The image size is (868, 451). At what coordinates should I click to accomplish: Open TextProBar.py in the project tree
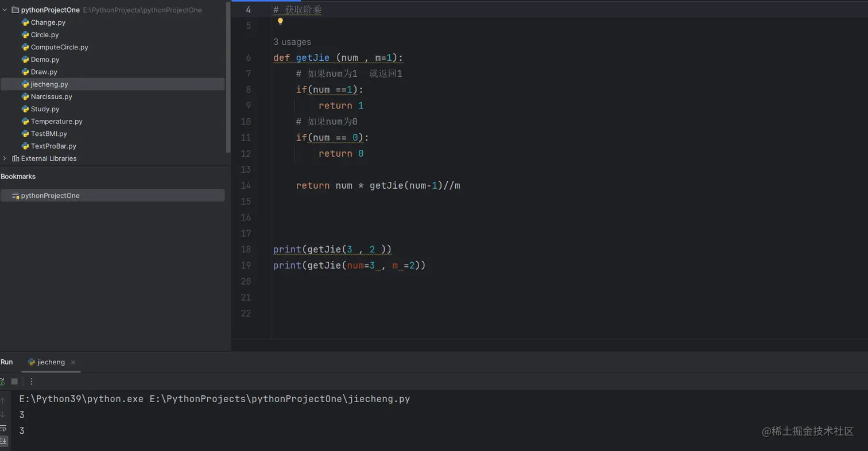tap(53, 146)
